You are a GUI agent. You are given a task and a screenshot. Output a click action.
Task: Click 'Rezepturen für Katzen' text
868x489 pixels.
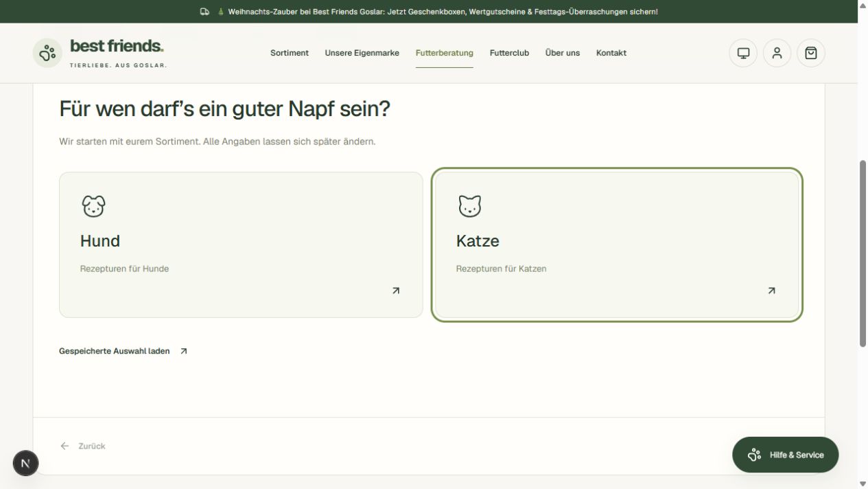[x=502, y=269]
